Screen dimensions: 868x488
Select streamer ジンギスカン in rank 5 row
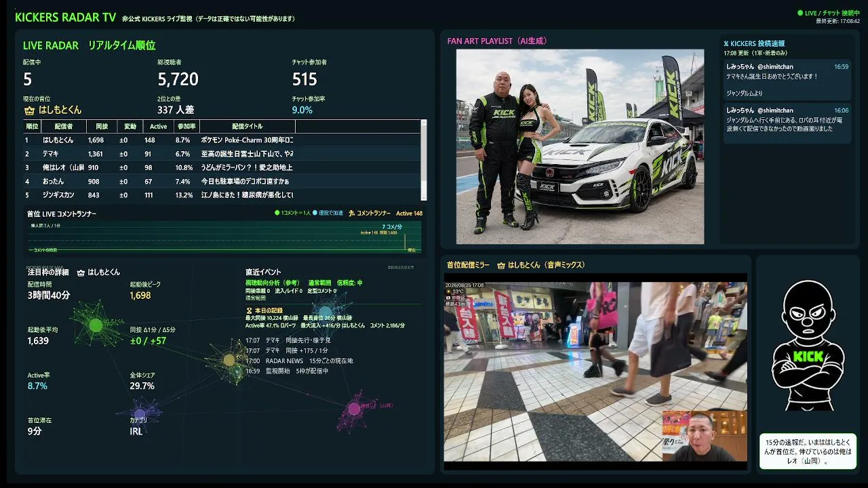(x=58, y=195)
